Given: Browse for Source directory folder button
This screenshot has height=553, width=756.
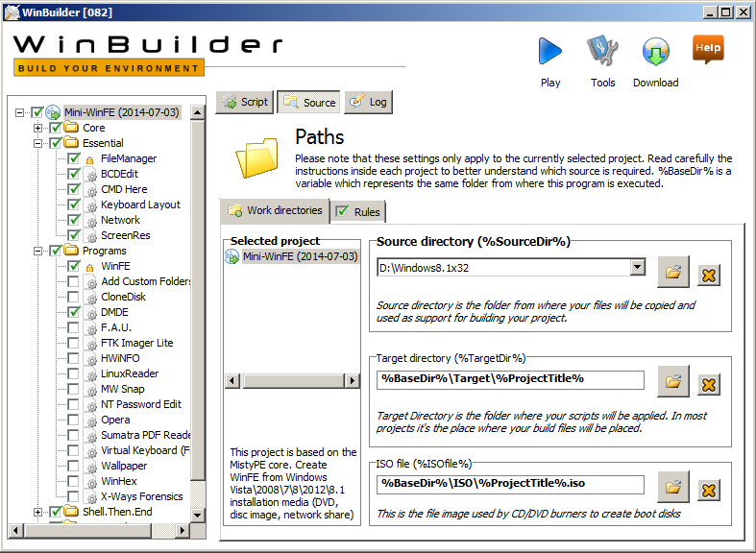Looking at the screenshot, I should point(673,272).
